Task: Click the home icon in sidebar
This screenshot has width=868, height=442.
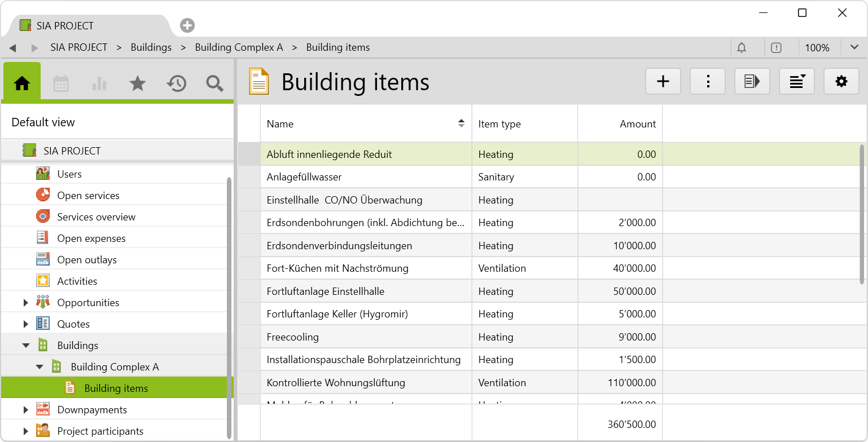Action: [22, 83]
